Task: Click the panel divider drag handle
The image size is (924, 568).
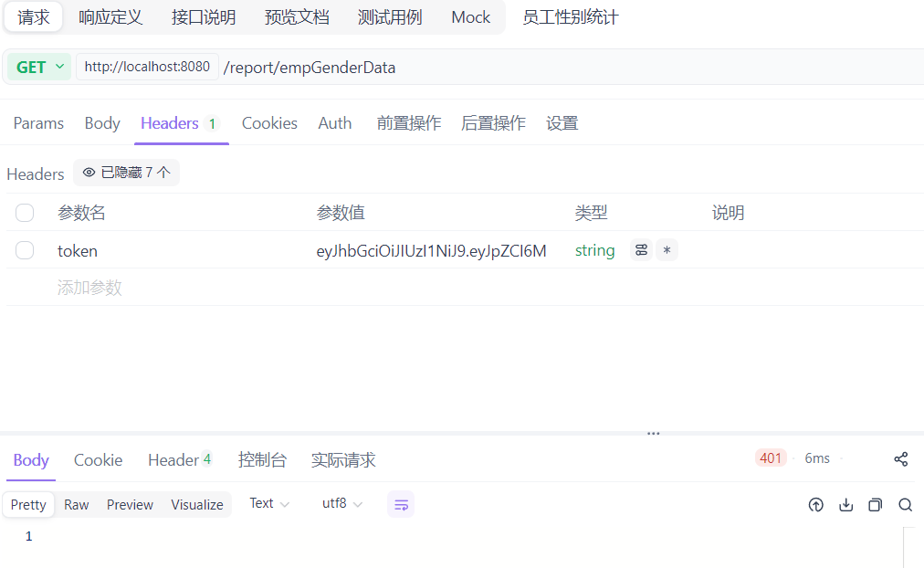Action: (x=653, y=434)
